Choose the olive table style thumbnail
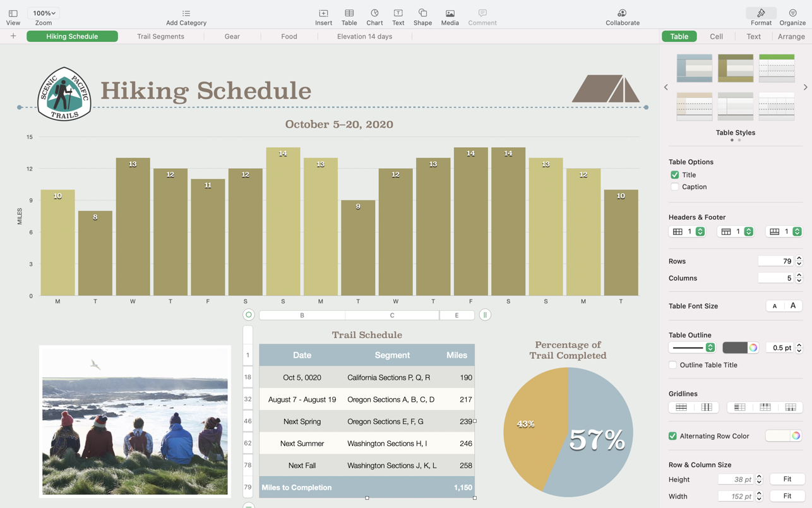The image size is (812, 508). [x=736, y=68]
